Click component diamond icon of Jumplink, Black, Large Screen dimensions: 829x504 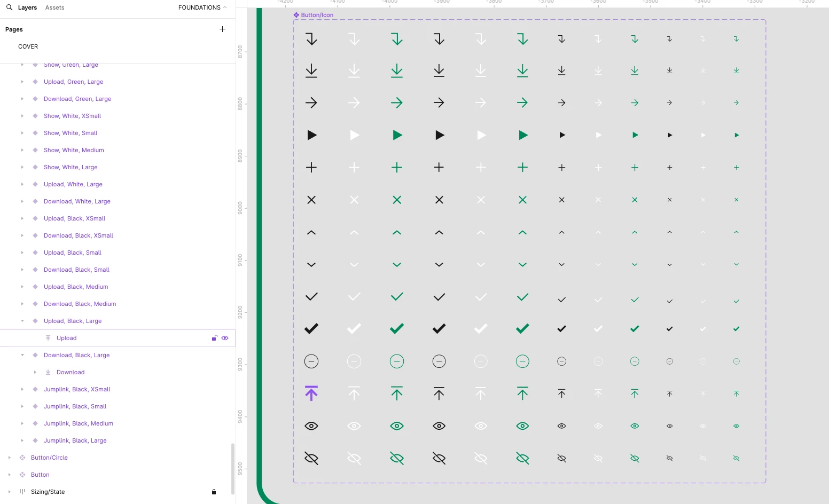(35, 440)
